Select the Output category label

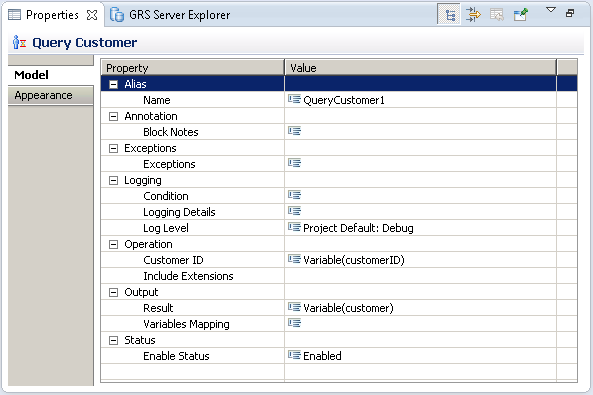141,292
